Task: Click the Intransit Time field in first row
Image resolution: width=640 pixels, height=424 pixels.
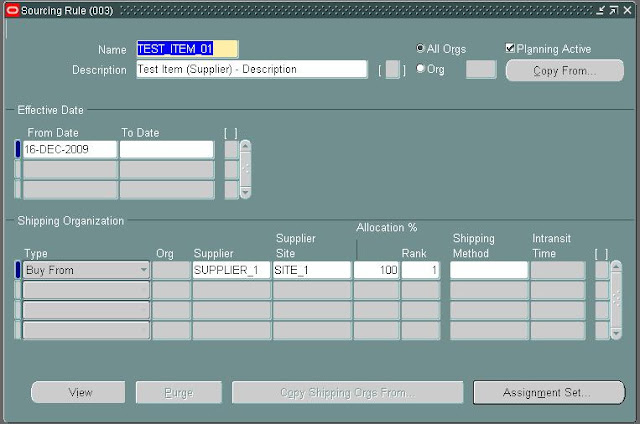Action: pyautogui.click(x=558, y=270)
